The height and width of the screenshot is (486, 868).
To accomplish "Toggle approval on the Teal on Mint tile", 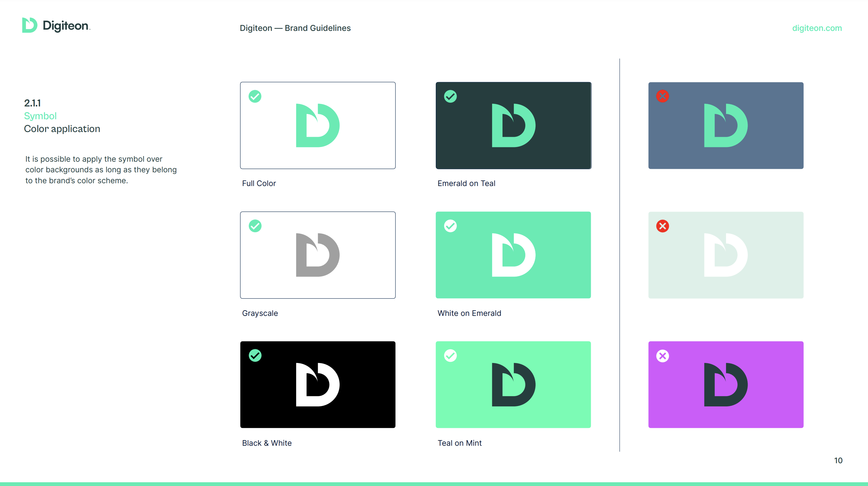I will point(450,356).
